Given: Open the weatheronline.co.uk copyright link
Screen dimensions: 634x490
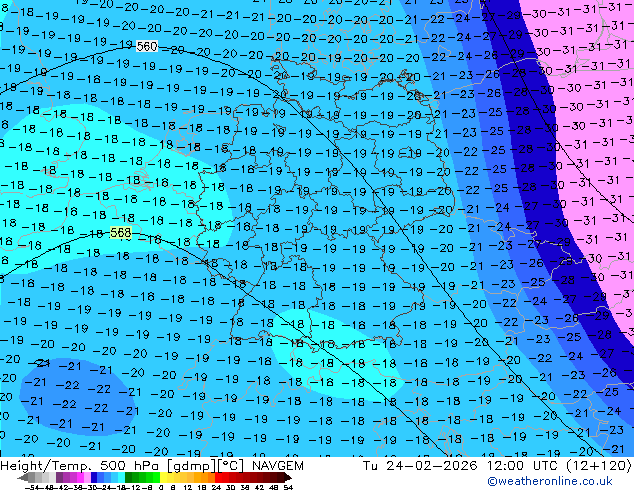Looking at the screenshot, I should point(550,481).
